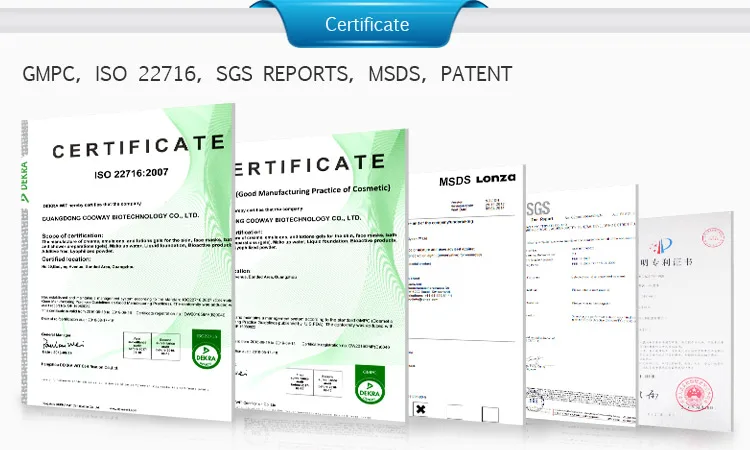Open the SGS test report document
Viewport: 750px width, 450px height.
tap(581, 305)
